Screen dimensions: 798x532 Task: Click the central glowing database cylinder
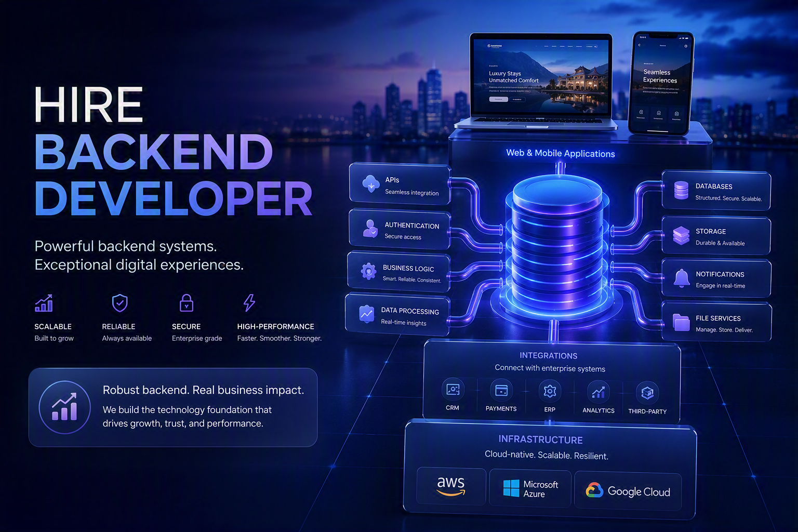(x=557, y=244)
